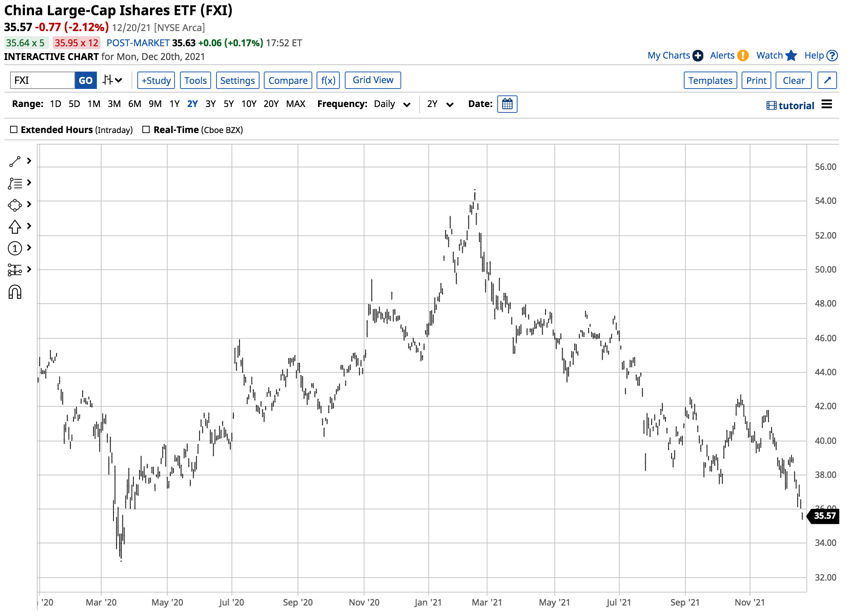858x616 pixels.
Task: Select the 1M range
Action: click(x=94, y=104)
